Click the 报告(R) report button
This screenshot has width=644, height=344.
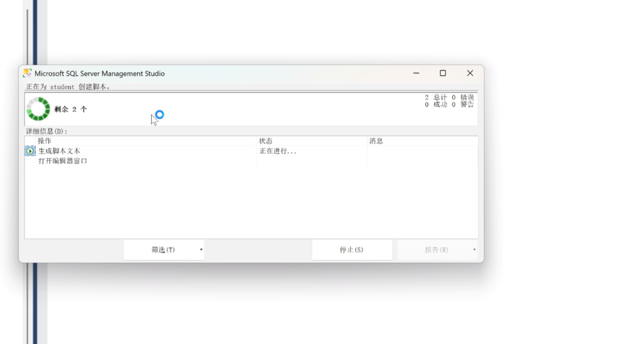(x=436, y=250)
